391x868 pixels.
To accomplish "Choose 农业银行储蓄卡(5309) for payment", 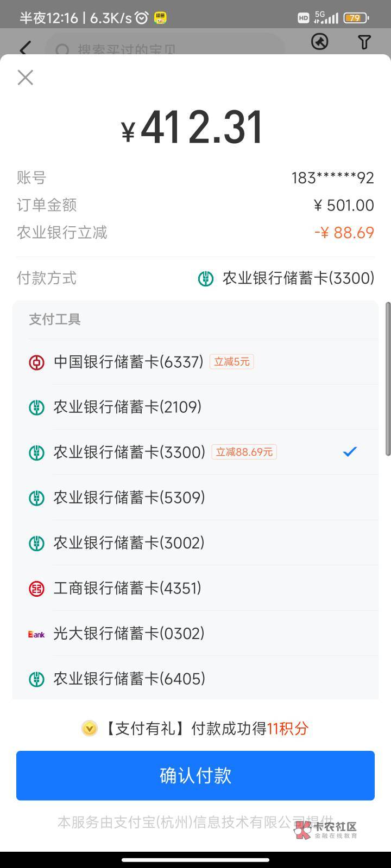I will click(129, 497).
